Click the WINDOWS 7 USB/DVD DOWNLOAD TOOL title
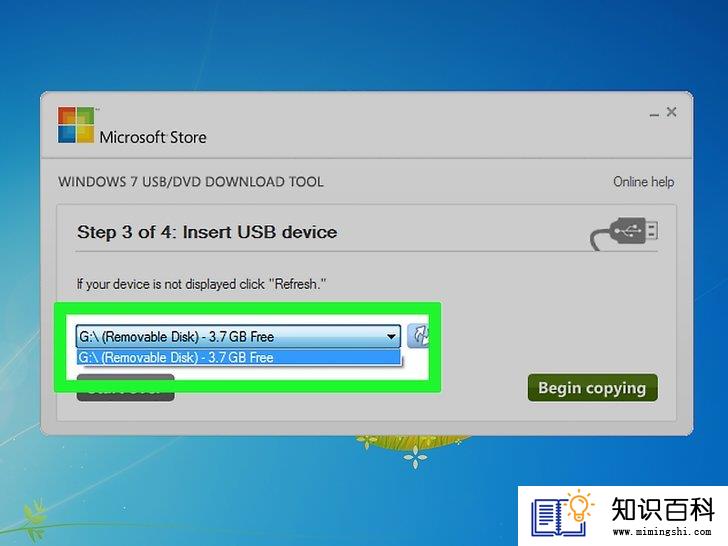The image size is (728, 546). 191,182
